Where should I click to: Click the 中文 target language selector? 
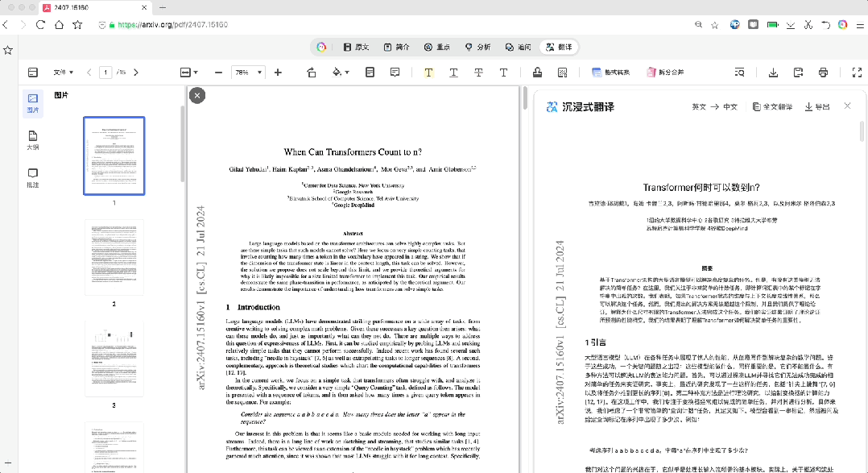730,107
